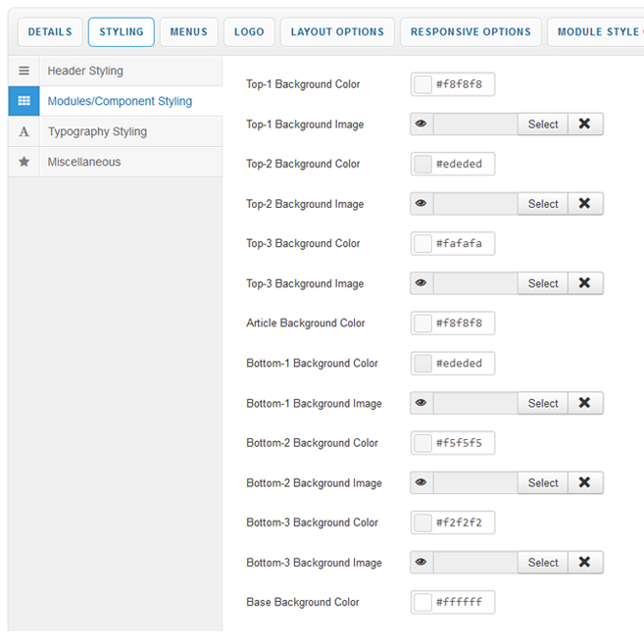
Task: Clear the Bottom-3 Background Image with X
Action: 585,563
